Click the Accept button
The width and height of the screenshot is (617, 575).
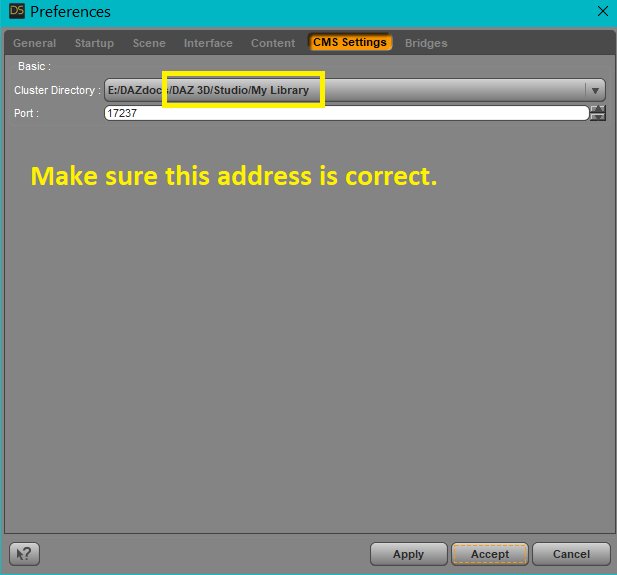pos(490,554)
